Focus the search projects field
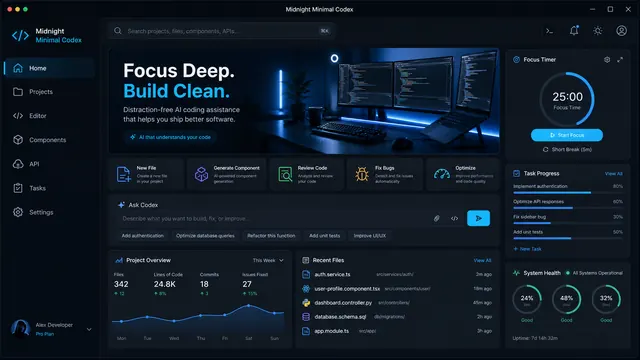640x360 pixels. pyautogui.click(x=222, y=31)
